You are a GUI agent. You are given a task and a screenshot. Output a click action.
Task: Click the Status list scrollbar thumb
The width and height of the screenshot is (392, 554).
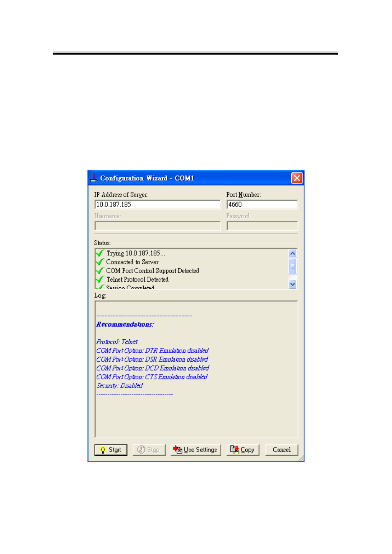293,267
